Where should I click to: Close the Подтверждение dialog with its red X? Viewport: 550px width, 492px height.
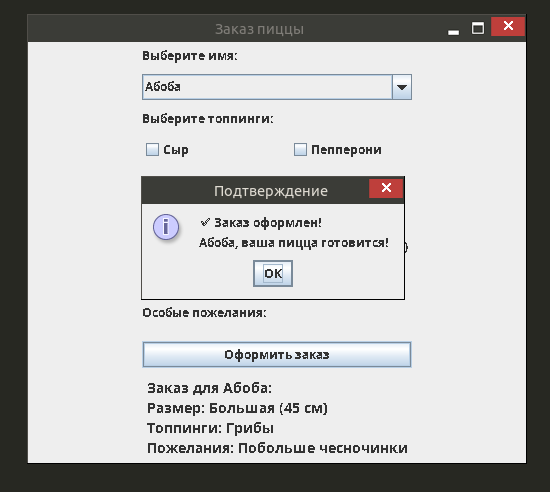[x=386, y=188]
